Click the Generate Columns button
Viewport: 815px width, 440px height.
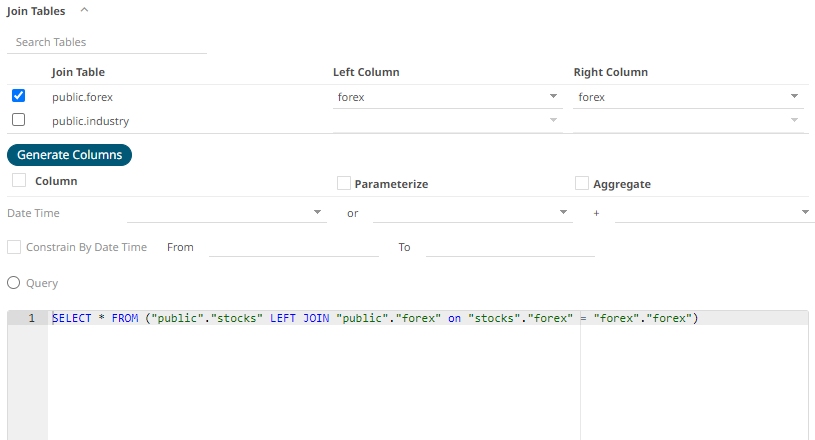pos(69,155)
